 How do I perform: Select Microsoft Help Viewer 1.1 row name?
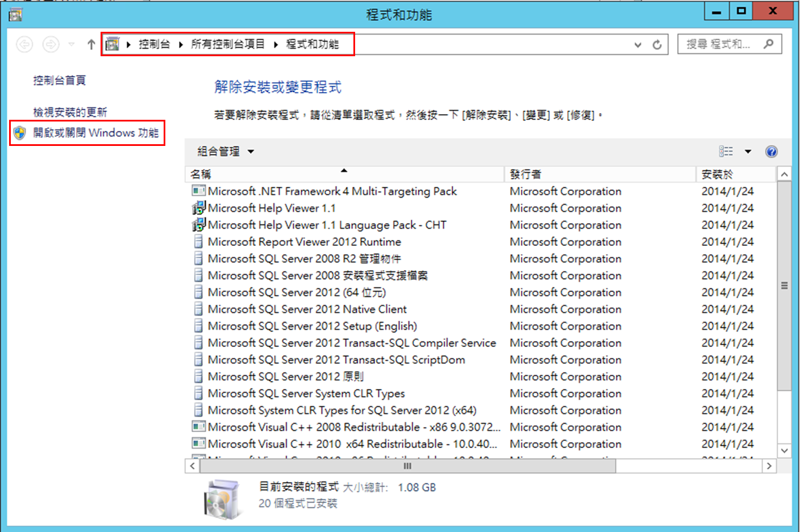pyautogui.click(x=272, y=208)
